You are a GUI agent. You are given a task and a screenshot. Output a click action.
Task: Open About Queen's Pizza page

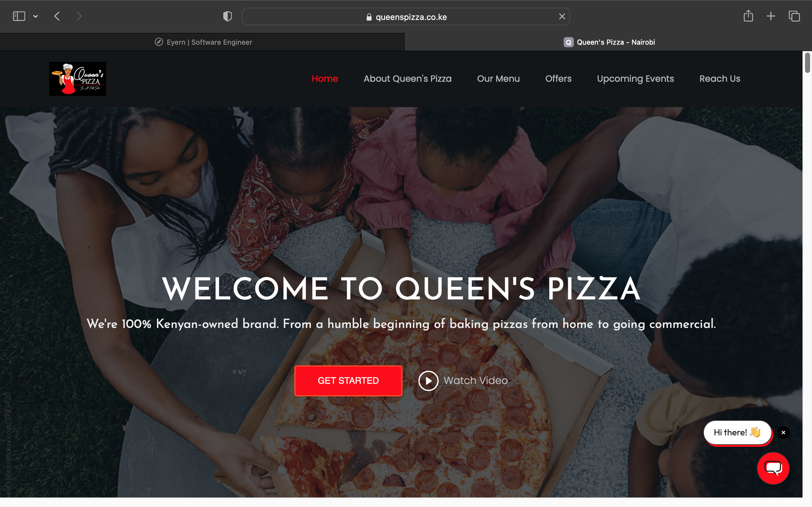coord(407,79)
